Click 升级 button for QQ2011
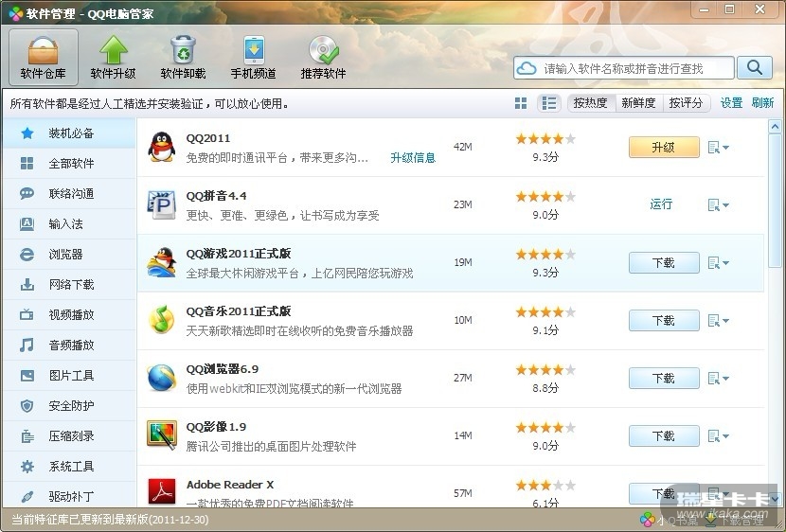Image resolution: width=786 pixels, height=532 pixels. 664,148
